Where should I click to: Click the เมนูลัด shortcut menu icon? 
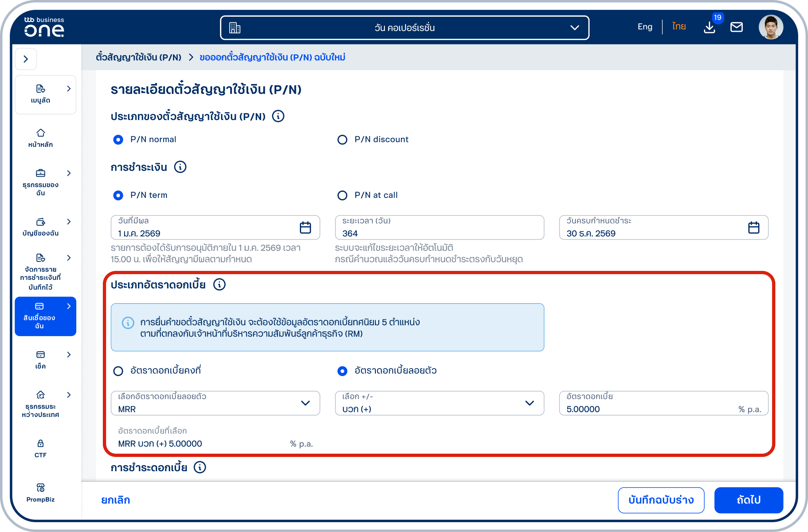click(x=40, y=89)
